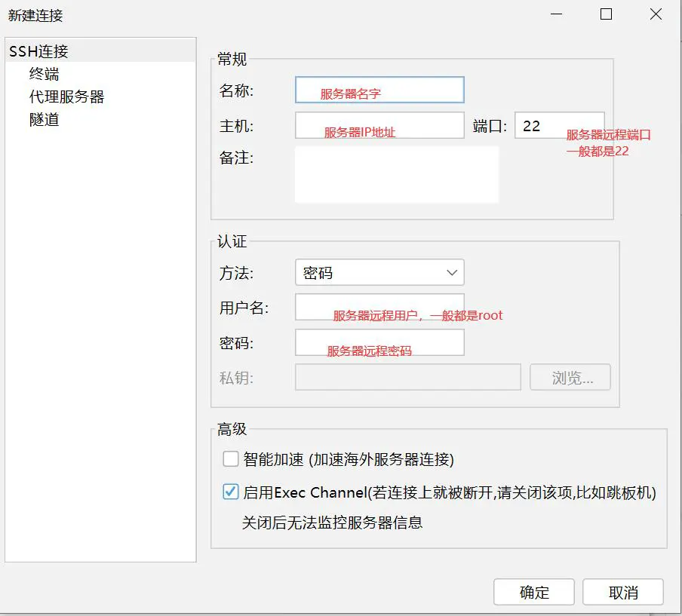The width and height of the screenshot is (682, 616).
Task: Maximize the 新建连接 dialog window
Action: [x=606, y=14]
